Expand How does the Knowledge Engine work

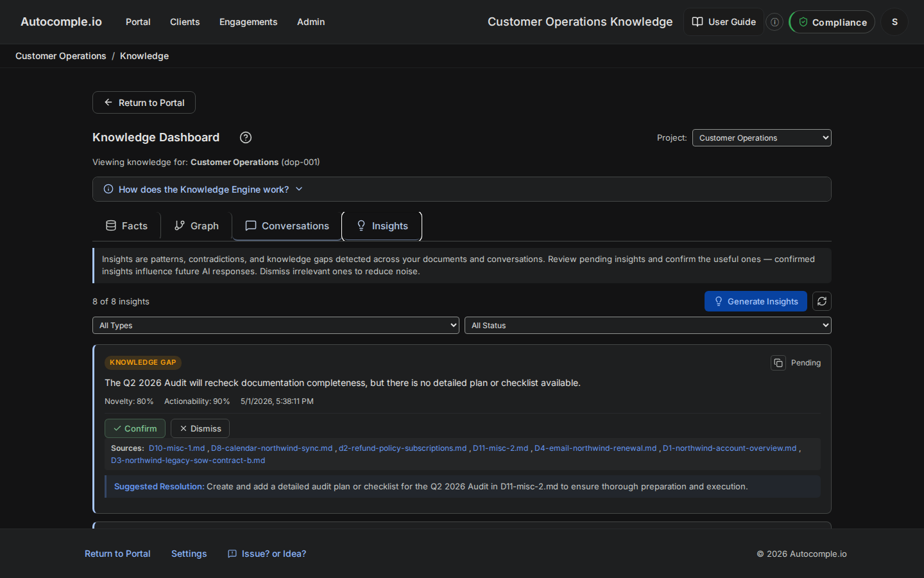point(462,189)
